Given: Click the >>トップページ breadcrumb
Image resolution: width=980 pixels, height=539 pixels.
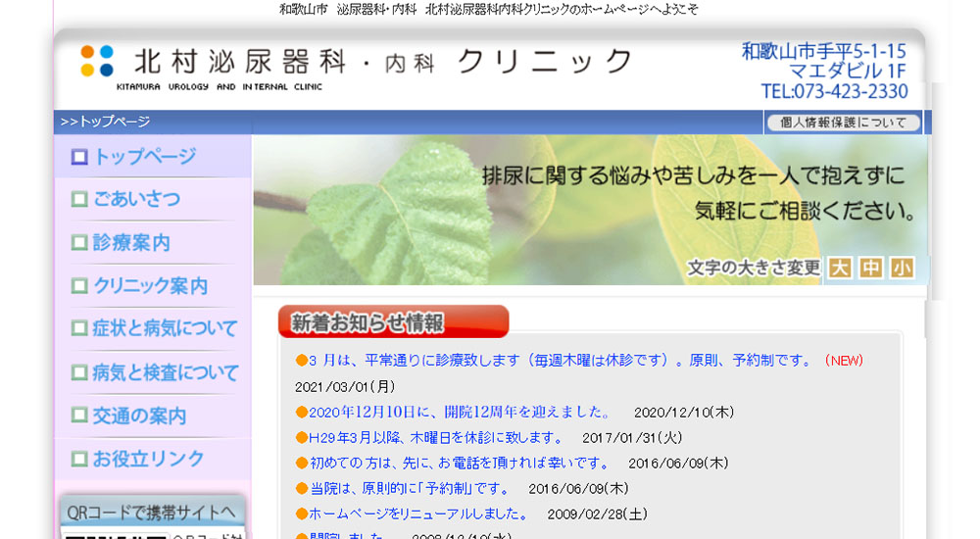Looking at the screenshot, I should pyautogui.click(x=105, y=122).
